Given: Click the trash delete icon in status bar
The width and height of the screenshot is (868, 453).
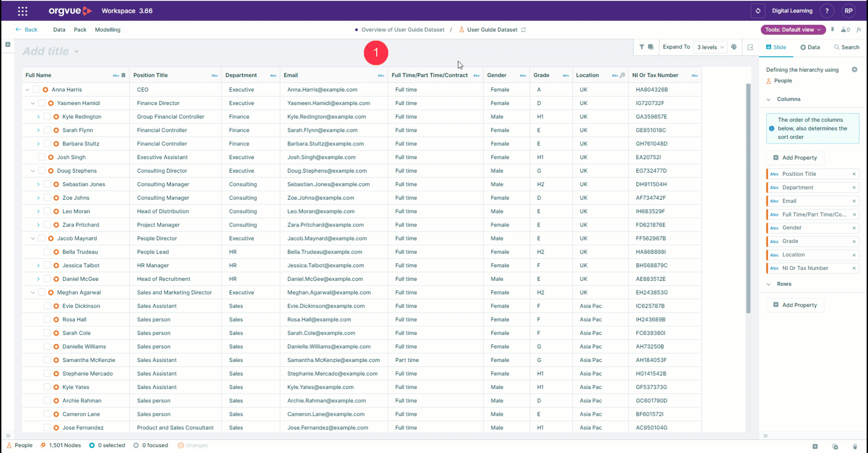Looking at the screenshot, I should point(855,447).
